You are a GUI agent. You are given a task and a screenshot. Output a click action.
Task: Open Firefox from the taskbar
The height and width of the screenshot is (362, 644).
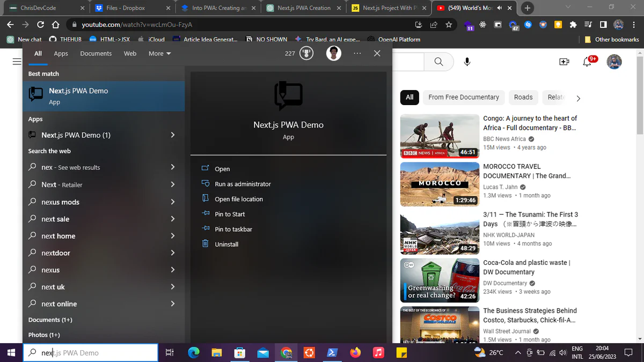(x=355, y=352)
